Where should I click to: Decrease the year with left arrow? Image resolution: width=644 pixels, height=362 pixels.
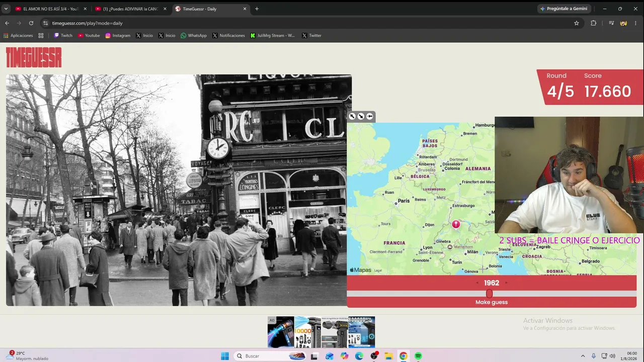tap(477, 283)
